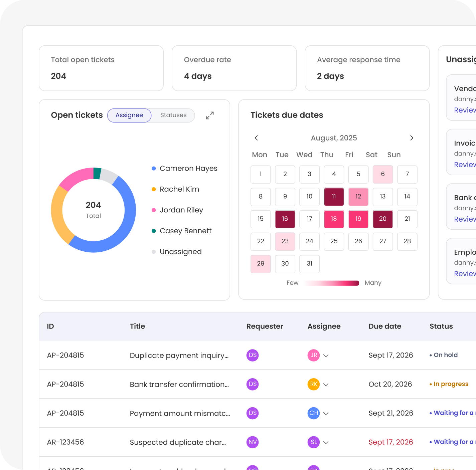Viewport: 476px width, 470px height.
Task: Open the Overdue rate card
Action: click(234, 68)
